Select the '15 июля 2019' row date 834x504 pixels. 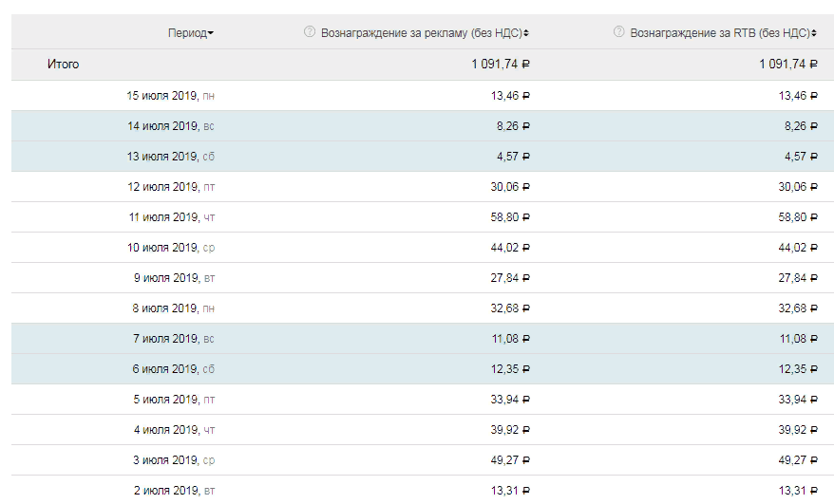[x=162, y=96]
